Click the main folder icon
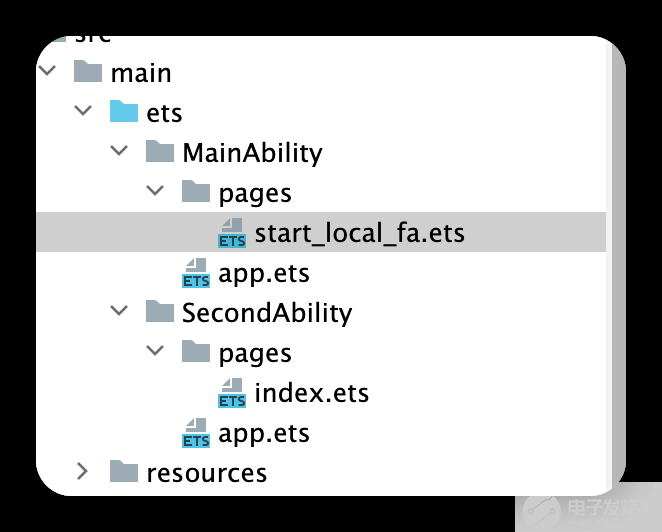This screenshot has height=532, width=662. click(x=88, y=72)
